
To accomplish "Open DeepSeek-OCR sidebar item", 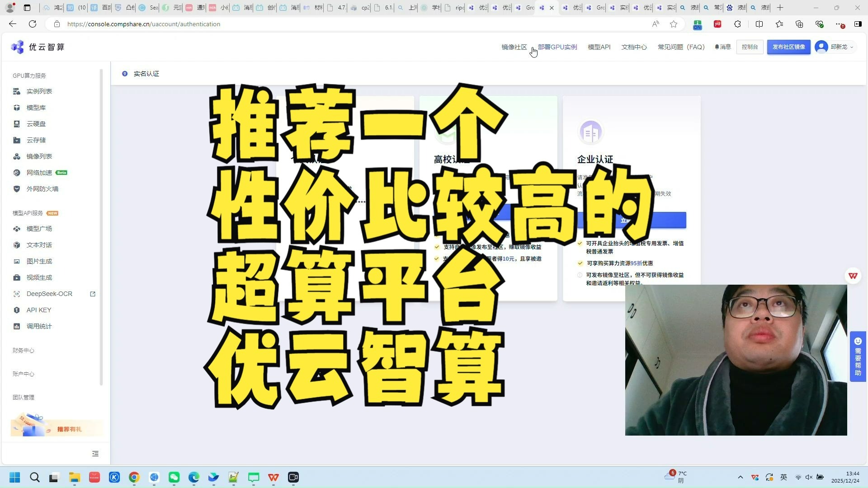I will click(49, 294).
